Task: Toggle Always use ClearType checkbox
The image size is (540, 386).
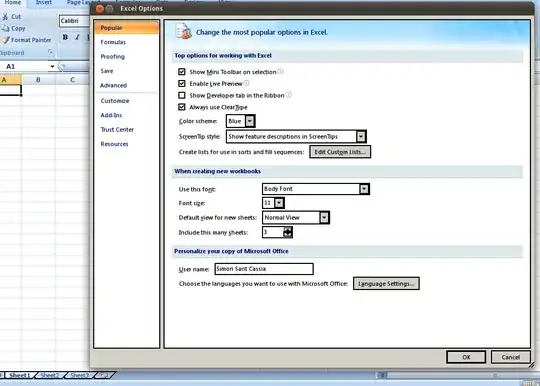Action: [182, 107]
